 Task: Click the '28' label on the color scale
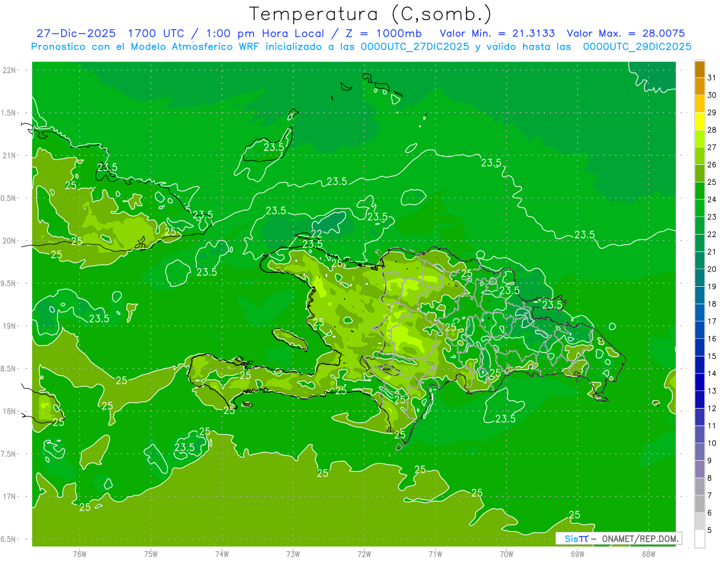coord(712,130)
